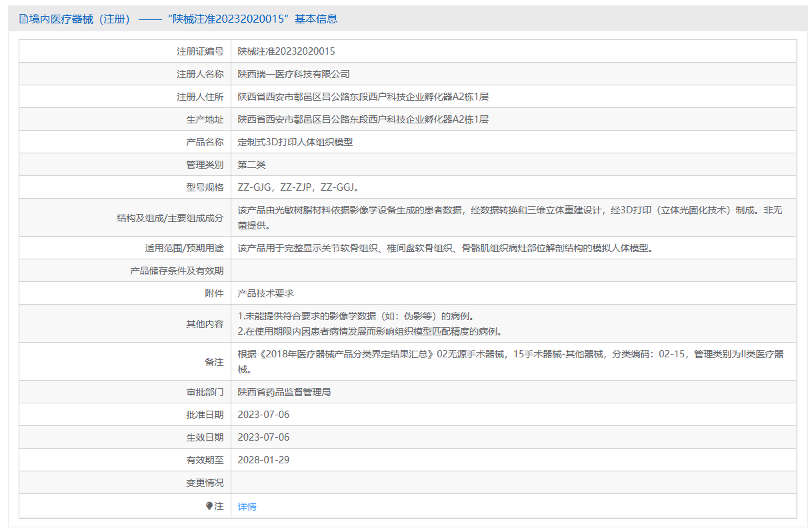The width and height of the screenshot is (812, 532).
Task: Select the remark text starting 根据《2018年医疗器械
Action: point(511,361)
